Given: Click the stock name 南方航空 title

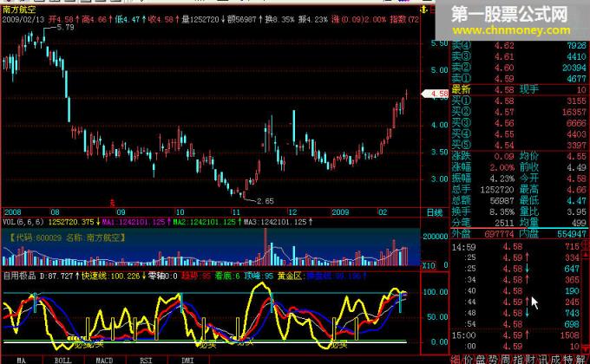Looking at the screenshot, I should [x=19, y=10].
